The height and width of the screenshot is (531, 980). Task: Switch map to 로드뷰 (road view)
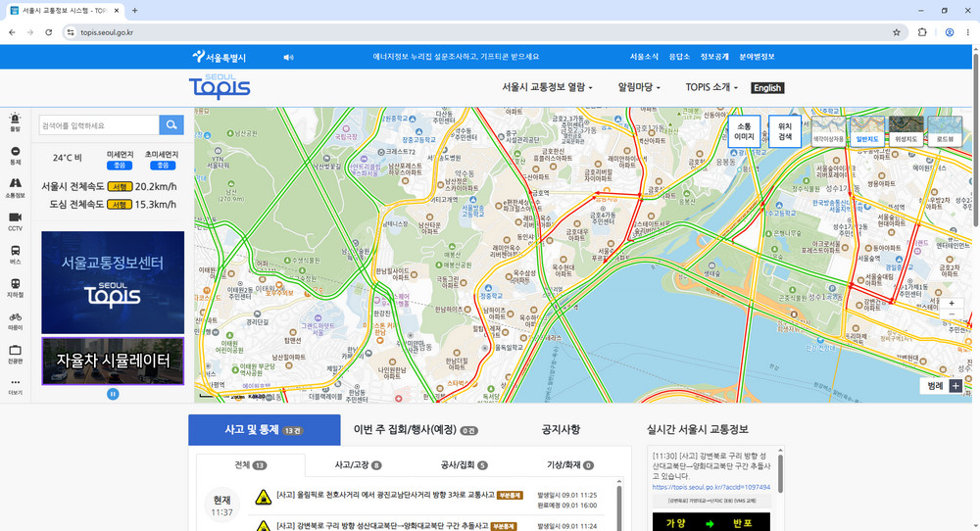click(x=945, y=131)
